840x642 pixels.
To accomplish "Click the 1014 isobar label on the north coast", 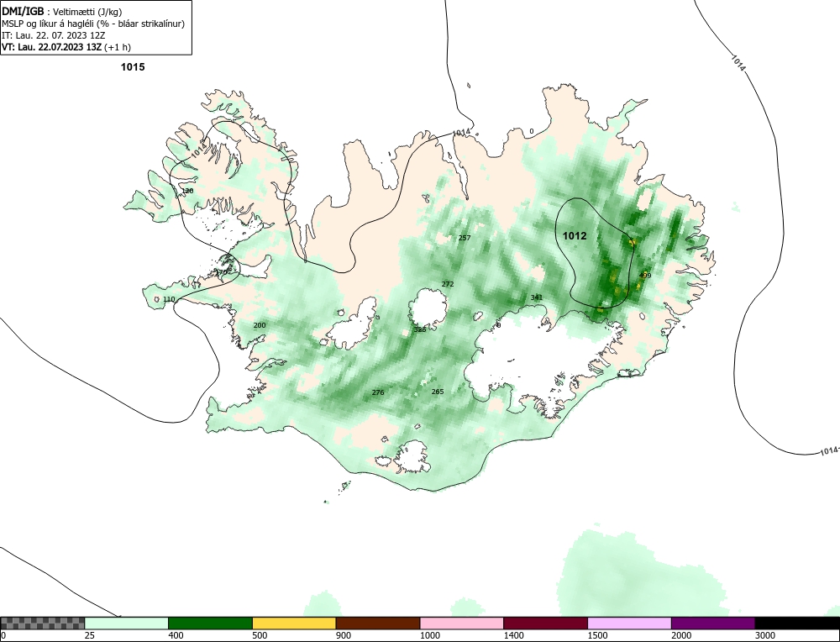I will [x=461, y=133].
